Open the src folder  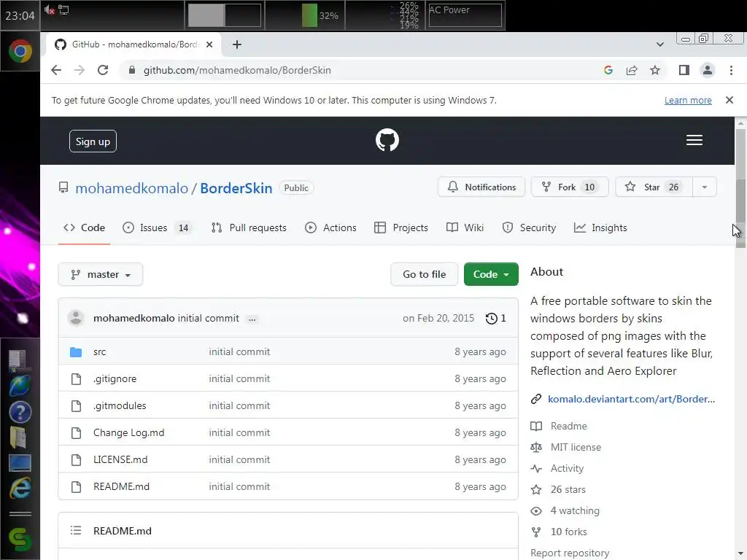pos(99,352)
